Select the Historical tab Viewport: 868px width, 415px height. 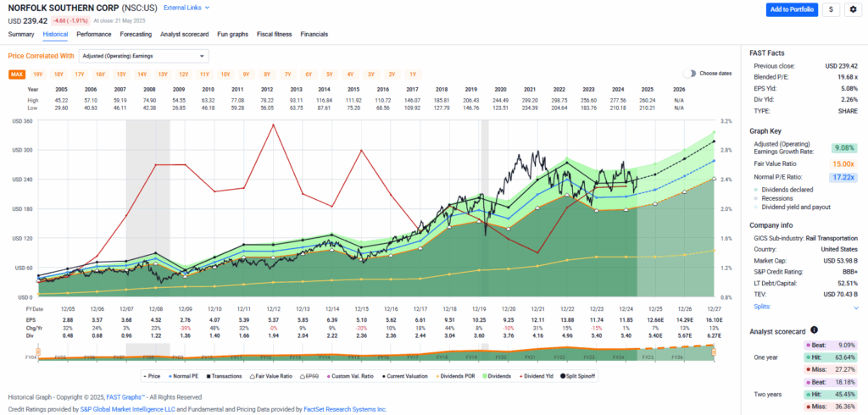click(x=55, y=35)
